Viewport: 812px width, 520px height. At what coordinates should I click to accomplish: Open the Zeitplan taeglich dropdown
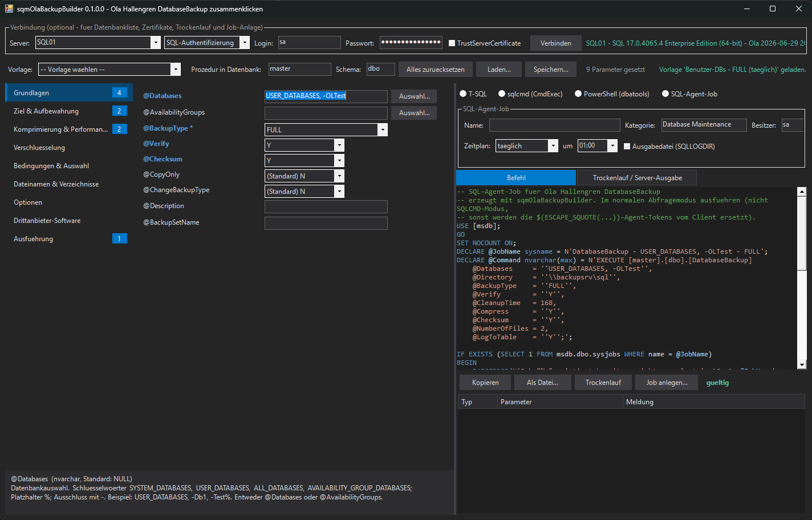click(553, 145)
